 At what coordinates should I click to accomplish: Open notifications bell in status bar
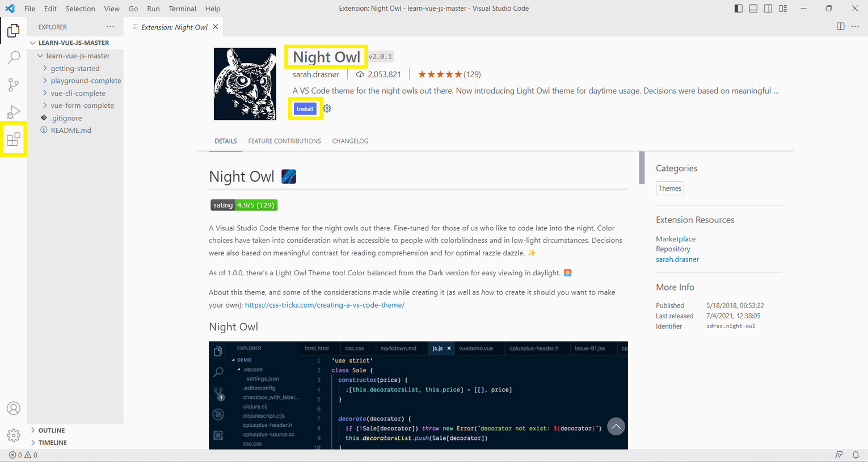click(x=856, y=455)
